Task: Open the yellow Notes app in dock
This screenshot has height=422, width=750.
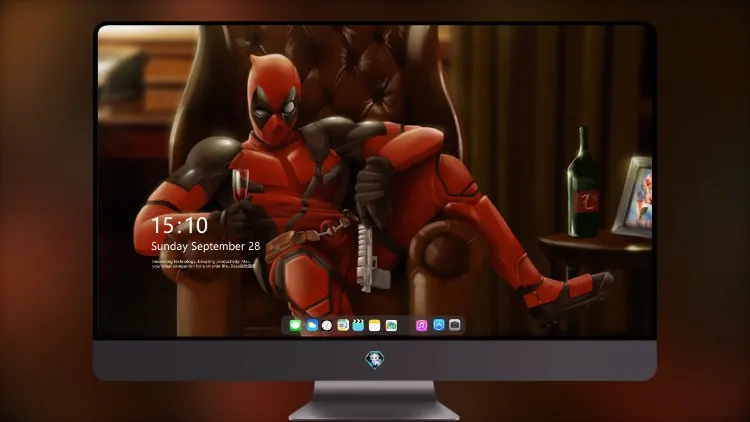Action: [375, 325]
